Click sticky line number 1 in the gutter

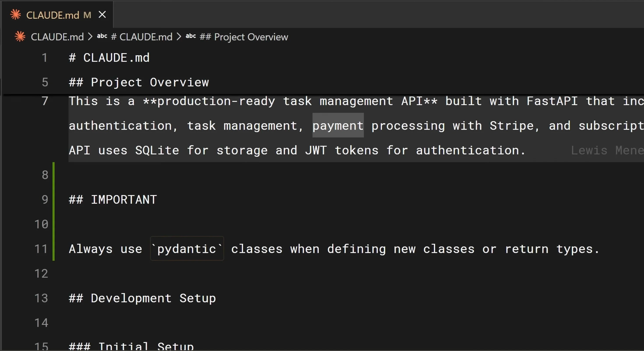pyautogui.click(x=44, y=58)
